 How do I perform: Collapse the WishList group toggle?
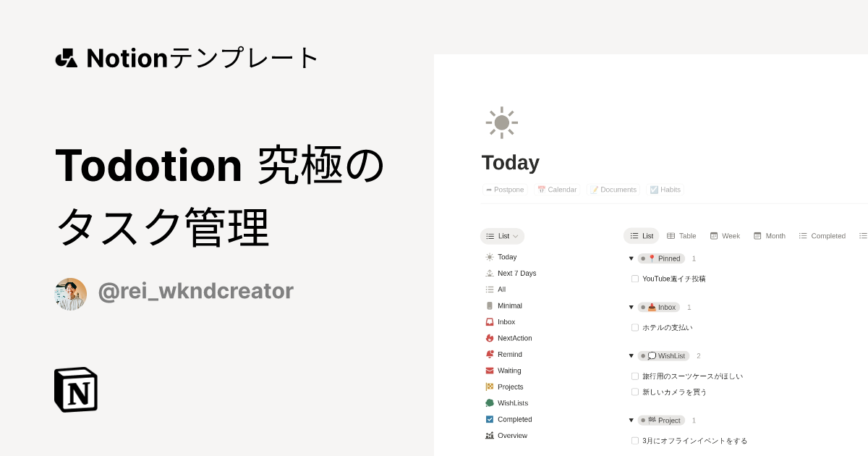click(631, 356)
